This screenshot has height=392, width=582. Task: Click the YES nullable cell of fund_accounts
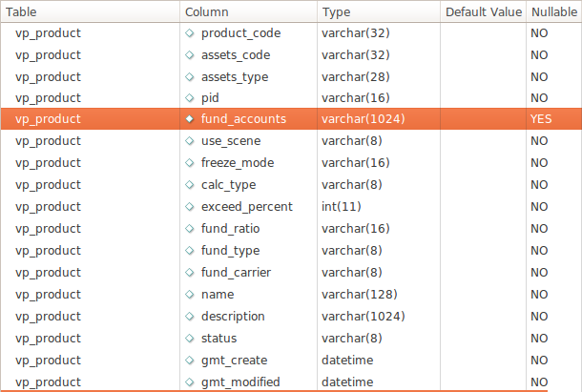pos(541,119)
